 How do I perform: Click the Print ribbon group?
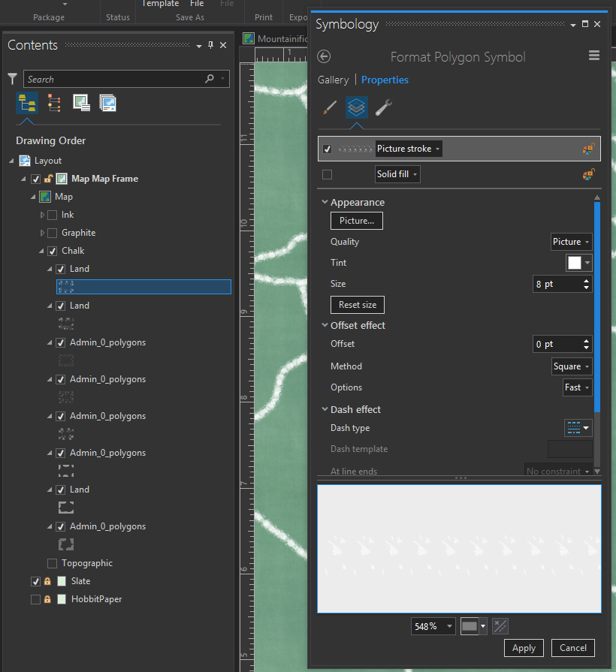click(x=263, y=17)
